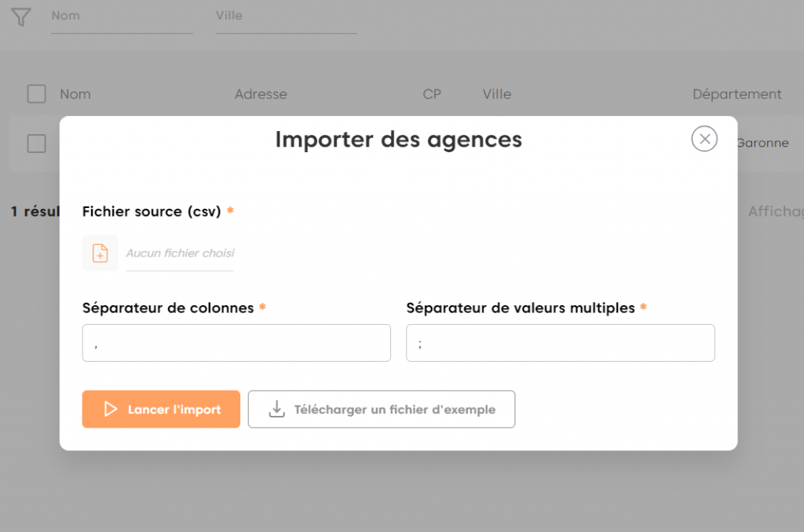The image size is (804, 532).
Task: Edit the Séparateur de valeurs multiples field
Action: [560, 343]
